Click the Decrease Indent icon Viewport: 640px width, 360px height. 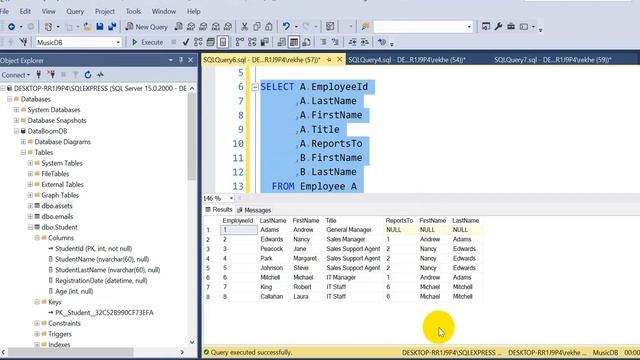pyautogui.click(x=352, y=42)
